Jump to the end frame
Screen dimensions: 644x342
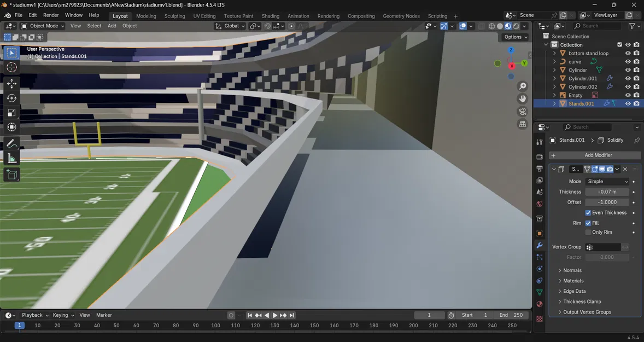291,315
